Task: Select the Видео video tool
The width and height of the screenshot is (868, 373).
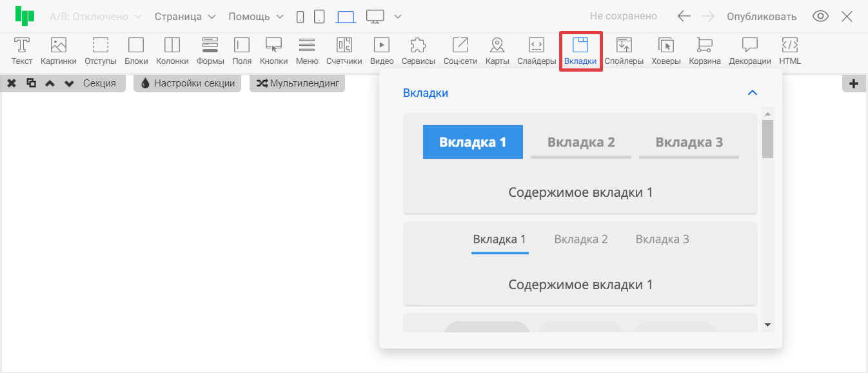Action: (x=382, y=51)
